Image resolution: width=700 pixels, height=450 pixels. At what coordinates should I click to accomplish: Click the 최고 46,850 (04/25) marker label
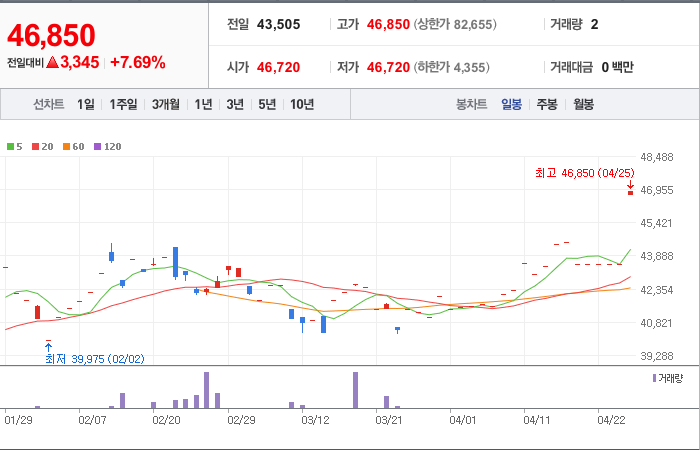click(585, 173)
